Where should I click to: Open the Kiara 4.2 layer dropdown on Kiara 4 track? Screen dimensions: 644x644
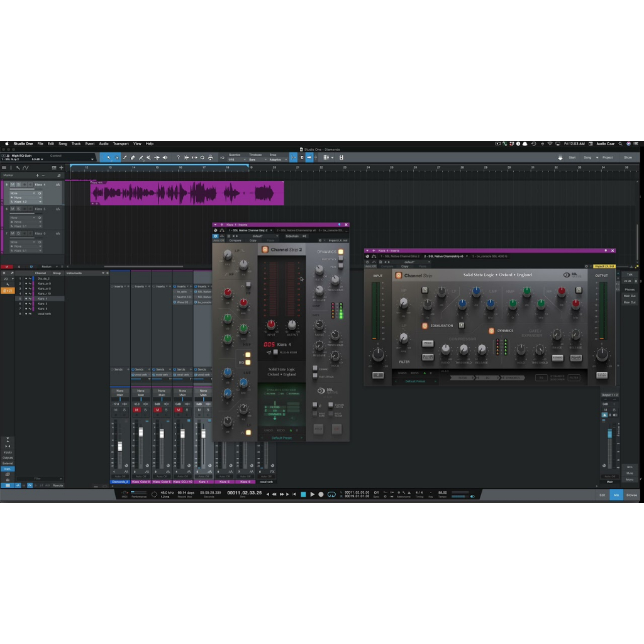point(25,202)
